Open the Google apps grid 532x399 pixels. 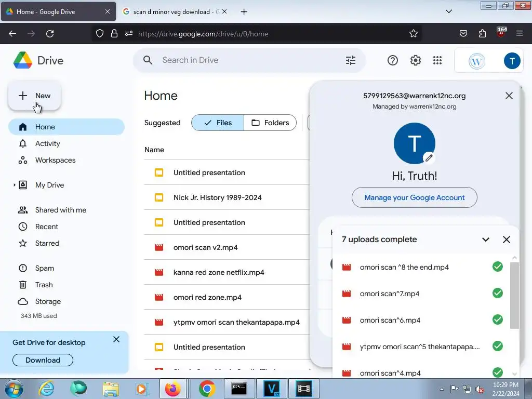pyautogui.click(x=437, y=60)
